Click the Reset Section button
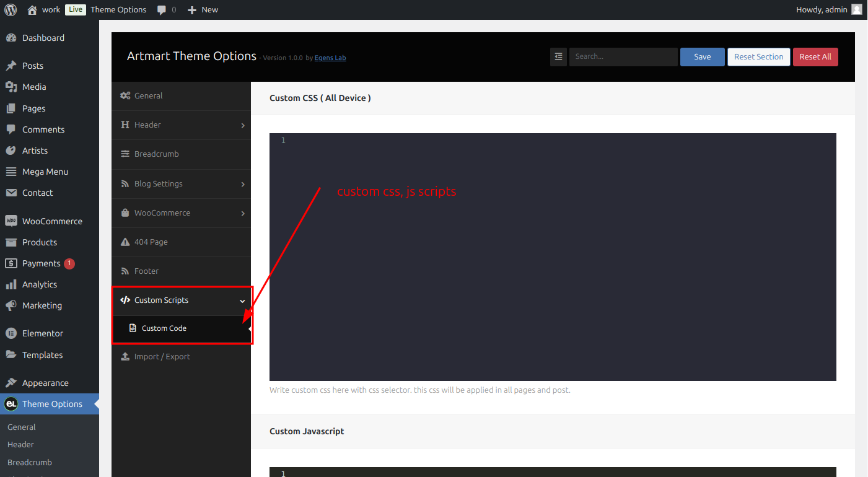The height and width of the screenshot is (477, 868). click(x=759, y=57)
